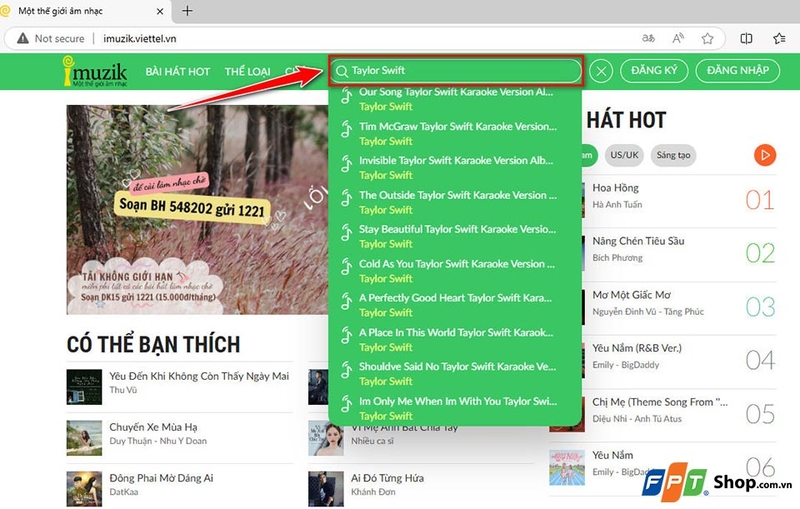Click the Not secure warning icon
Image resolution: width=800 pixels, height=509 pixels.
(23, 38)
